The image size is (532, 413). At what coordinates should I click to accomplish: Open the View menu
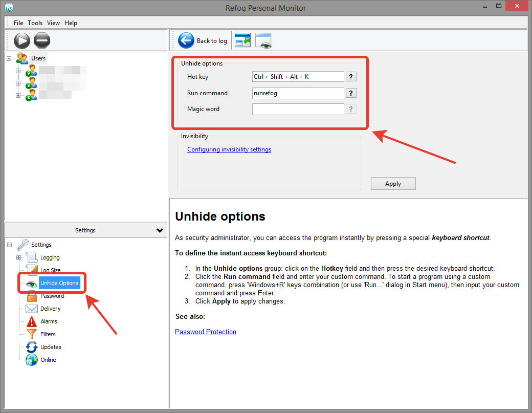[x=53, y=23]
